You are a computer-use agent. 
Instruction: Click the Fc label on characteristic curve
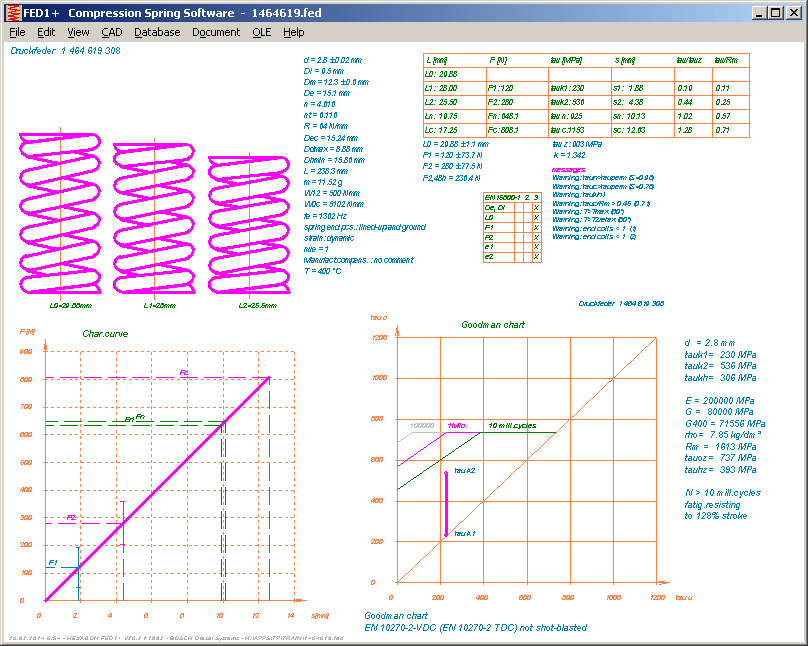(x=184, y=372)
